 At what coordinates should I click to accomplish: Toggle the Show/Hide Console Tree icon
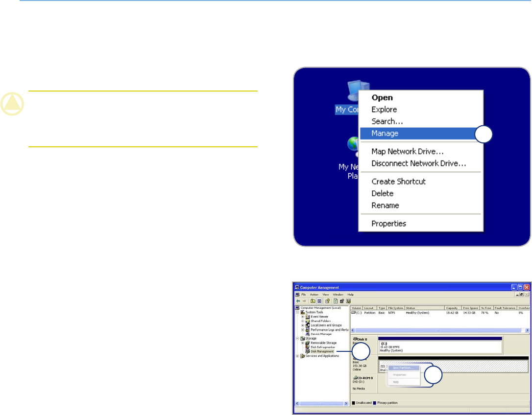click(x=319, y=301)
